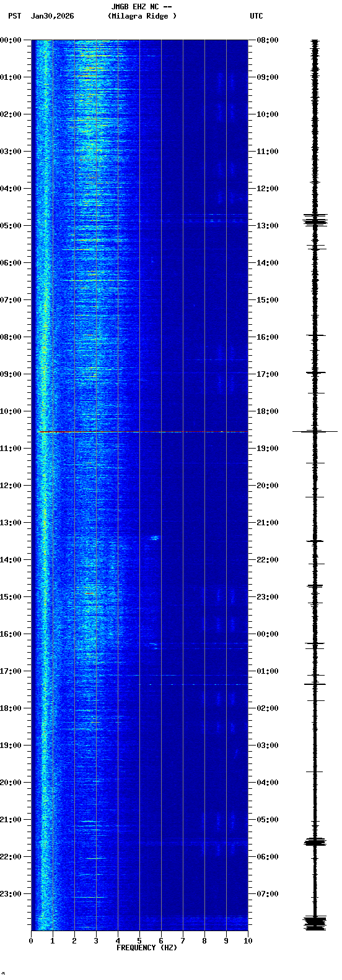342x980 pixels.
Task: Click the UTC axis '02:00' label
Action: click(268, 708)
